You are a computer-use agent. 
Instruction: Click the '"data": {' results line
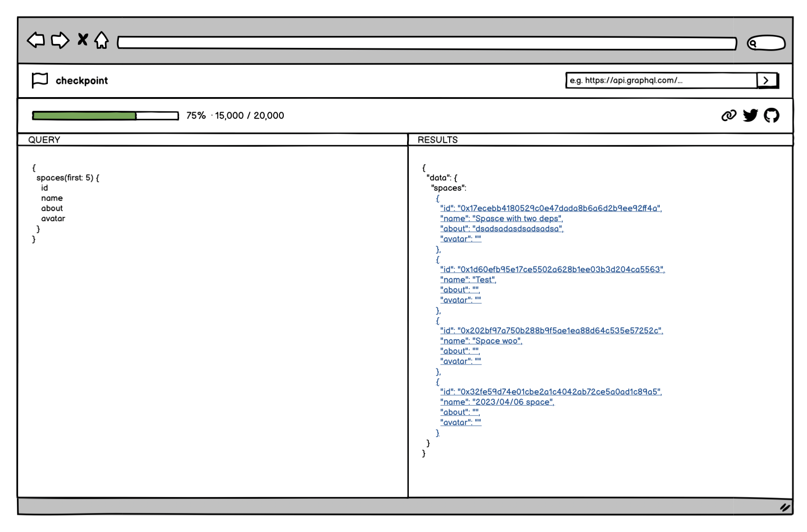442,178
